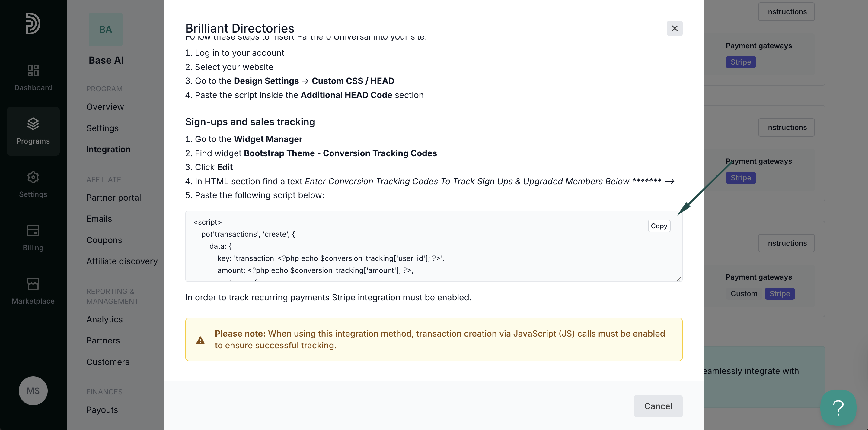Open Affiliate discovery page

(122, 261)
